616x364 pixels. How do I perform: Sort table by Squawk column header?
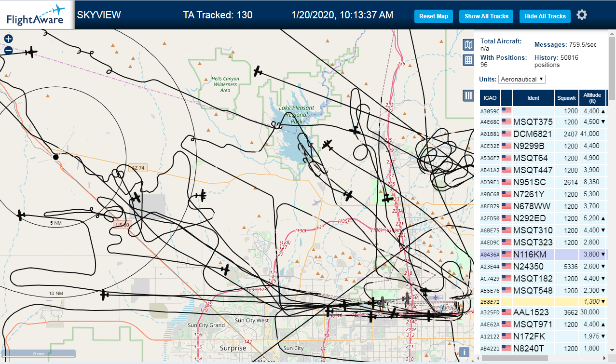click(566, 98)
